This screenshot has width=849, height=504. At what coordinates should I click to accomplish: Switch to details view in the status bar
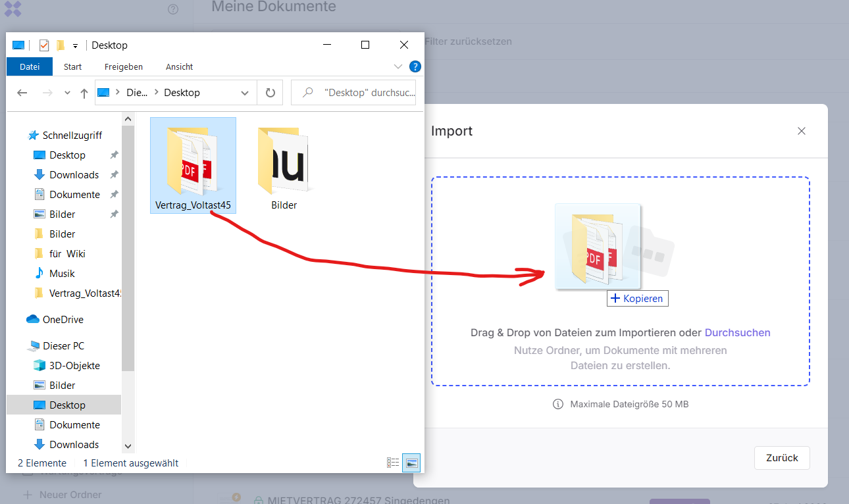tap(393, 463)
